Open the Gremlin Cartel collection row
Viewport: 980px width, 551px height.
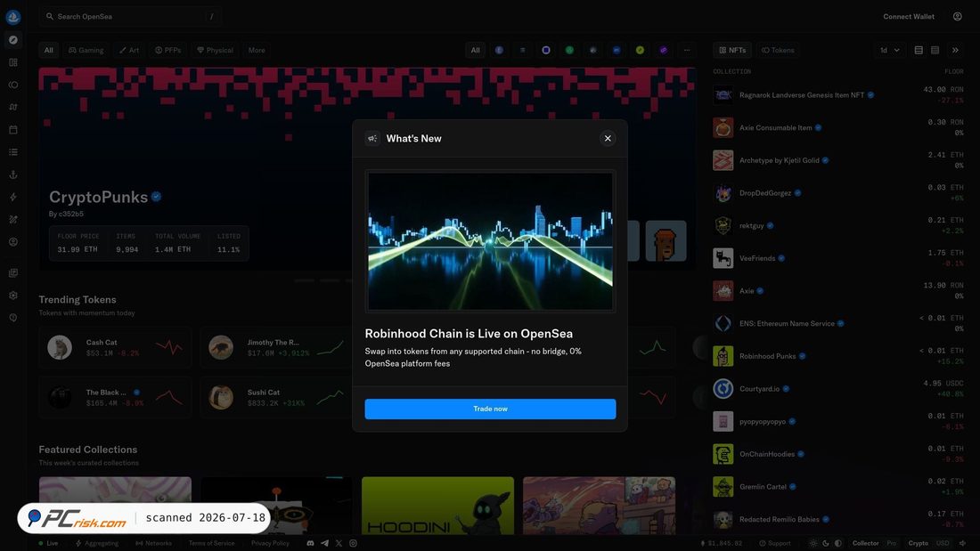838,487
